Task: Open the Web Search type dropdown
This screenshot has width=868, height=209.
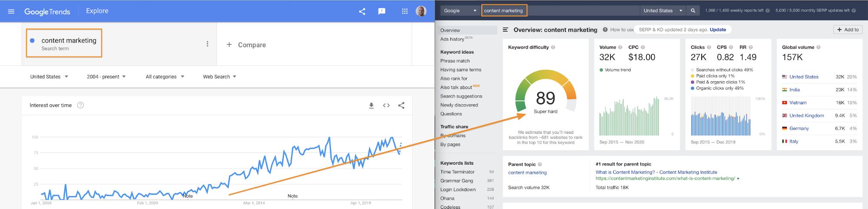Action: coord(220,76)
